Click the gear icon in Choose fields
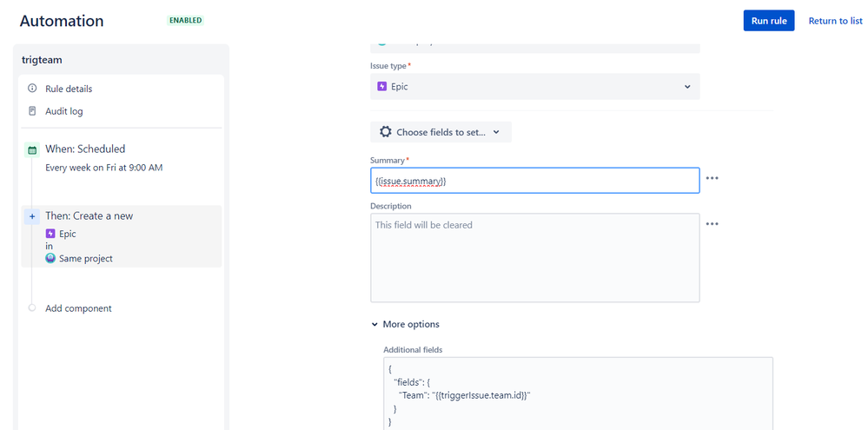Image resolution: width=868 pixels, height=430 pixels. point(386,132)
